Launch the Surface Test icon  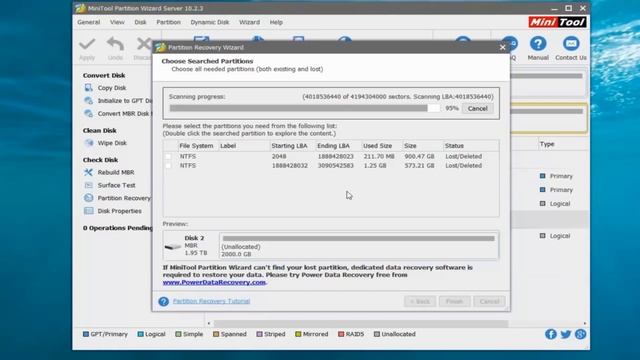click(89, 185)
